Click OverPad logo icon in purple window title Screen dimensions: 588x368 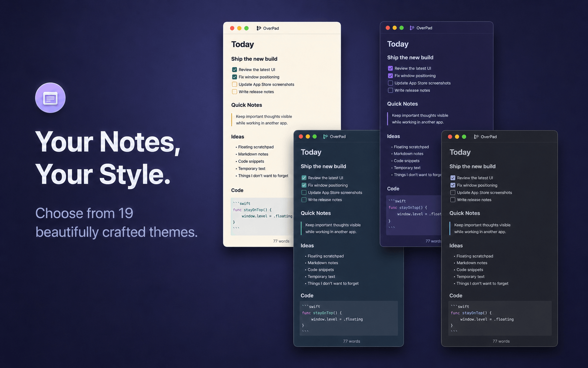[412, 28]
